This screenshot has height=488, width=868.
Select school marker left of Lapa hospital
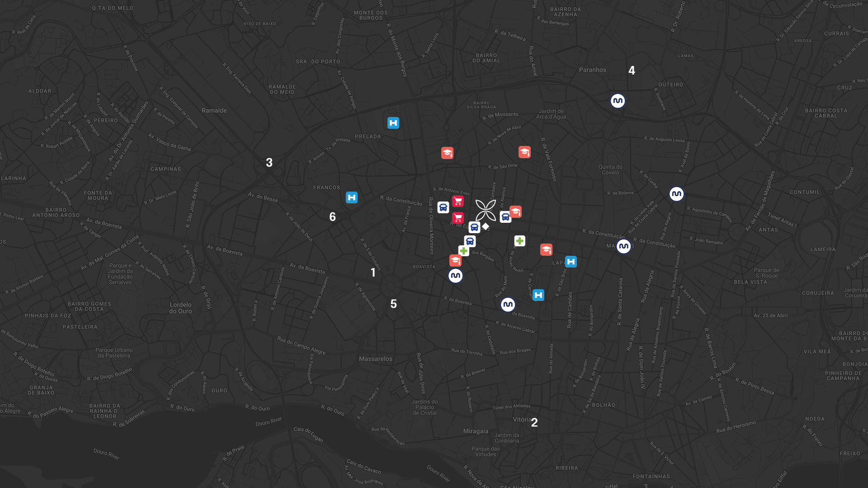pyautogui.click(x=546, y=250)
